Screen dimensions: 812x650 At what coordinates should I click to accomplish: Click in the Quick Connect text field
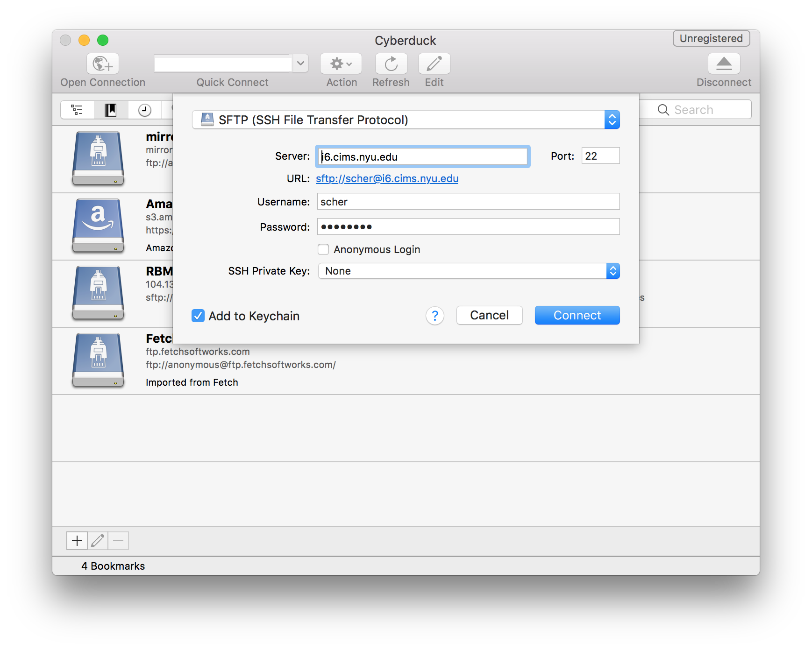pos(224,64)
